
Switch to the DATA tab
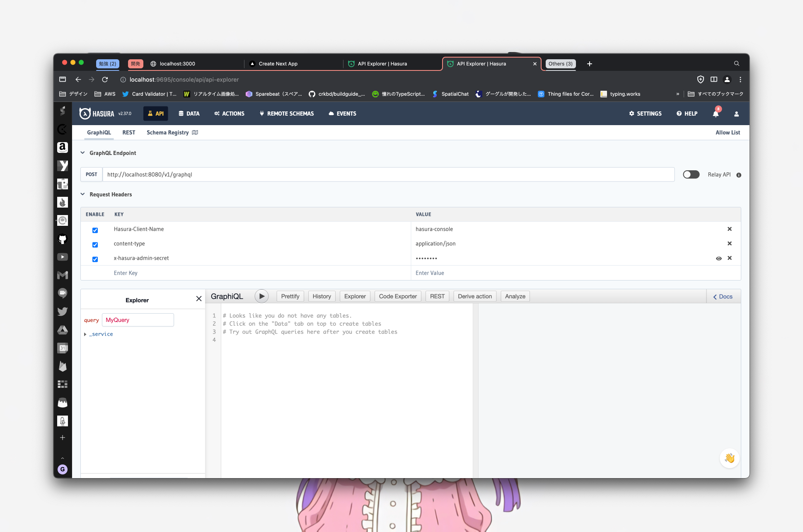[189, 114]
